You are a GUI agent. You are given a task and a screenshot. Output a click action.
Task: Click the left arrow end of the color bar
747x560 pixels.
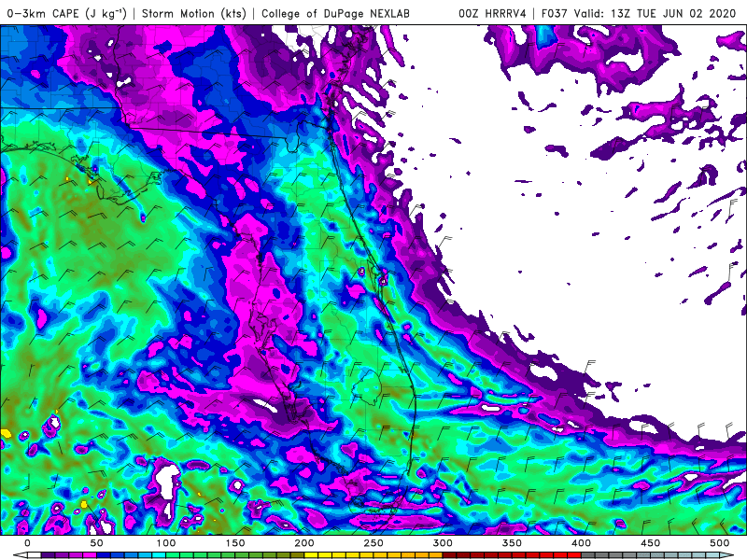pyautogui.click(x=20, y=555)
